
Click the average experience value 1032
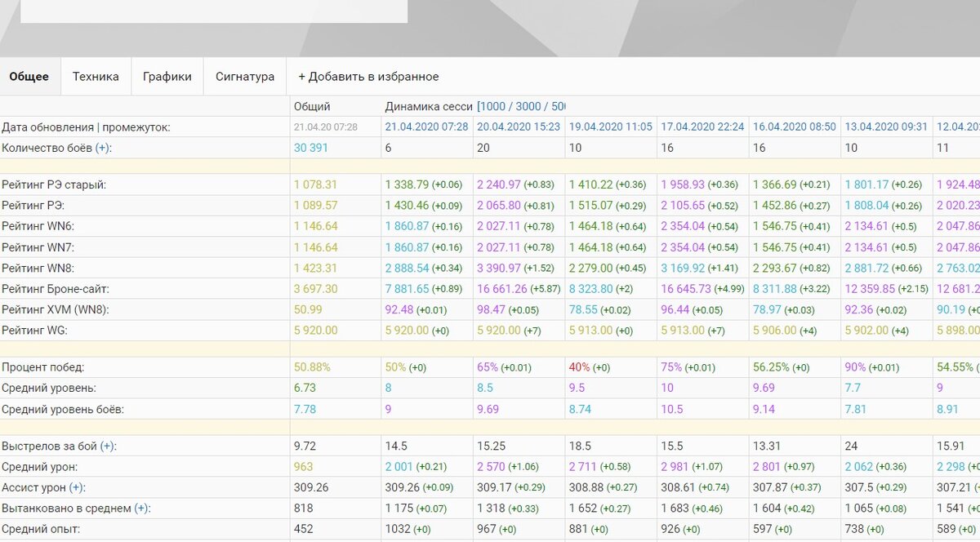398,529
